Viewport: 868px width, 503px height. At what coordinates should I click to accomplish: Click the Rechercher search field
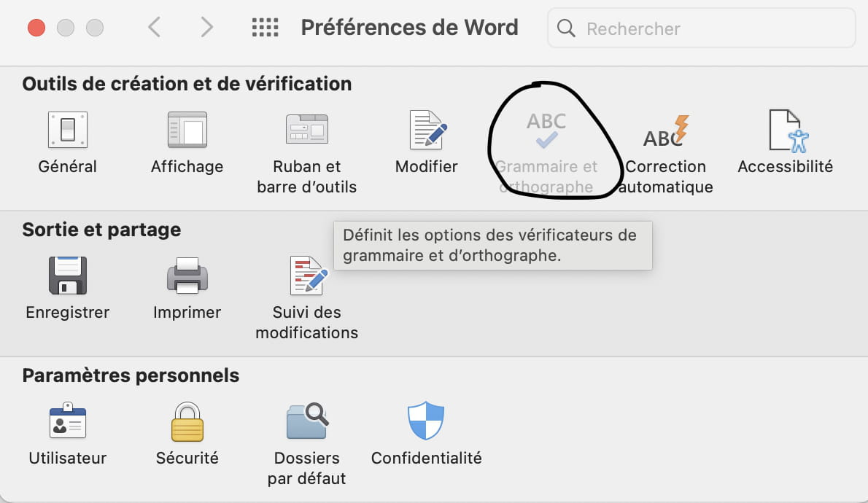(x=702, y=28)
